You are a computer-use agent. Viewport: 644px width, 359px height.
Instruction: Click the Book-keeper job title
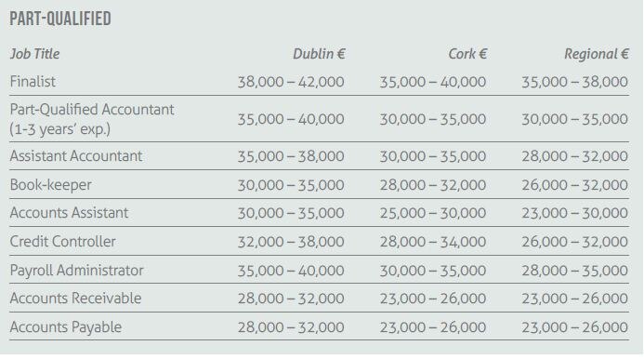(x=50, y=185)
